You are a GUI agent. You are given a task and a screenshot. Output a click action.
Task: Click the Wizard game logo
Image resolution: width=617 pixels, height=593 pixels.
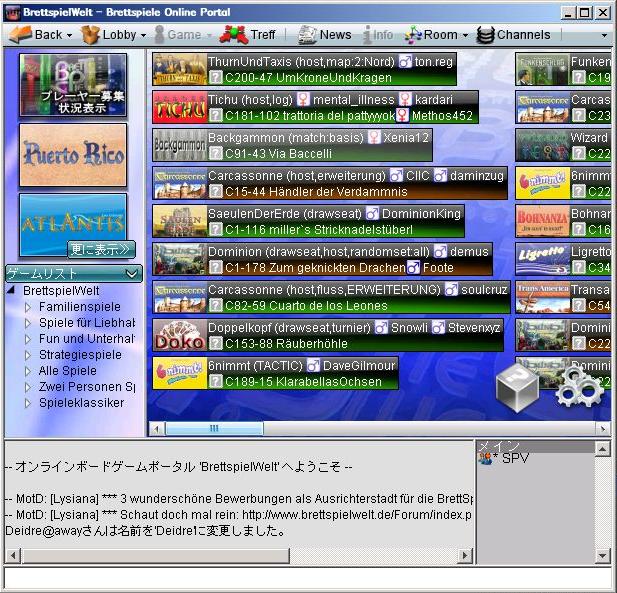pyautogui.click(x=543, y=145)
